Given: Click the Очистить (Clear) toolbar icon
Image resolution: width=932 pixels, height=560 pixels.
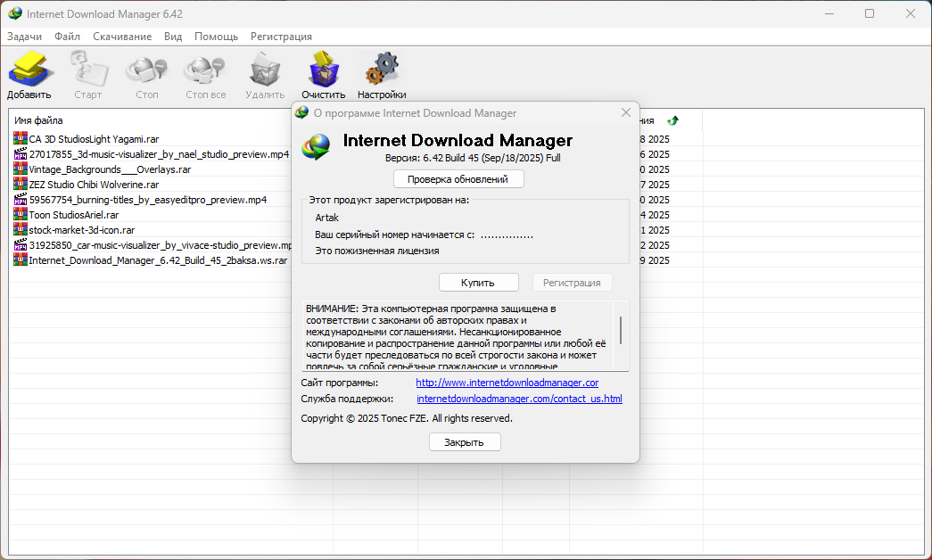Looking at the screenshot, I should point(323,70).
